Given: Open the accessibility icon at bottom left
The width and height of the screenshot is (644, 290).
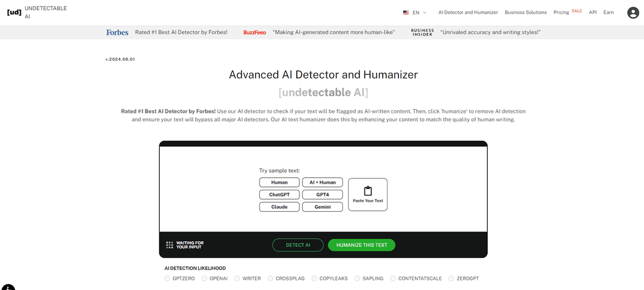Looking at the screenshot, I should point(7,288).
